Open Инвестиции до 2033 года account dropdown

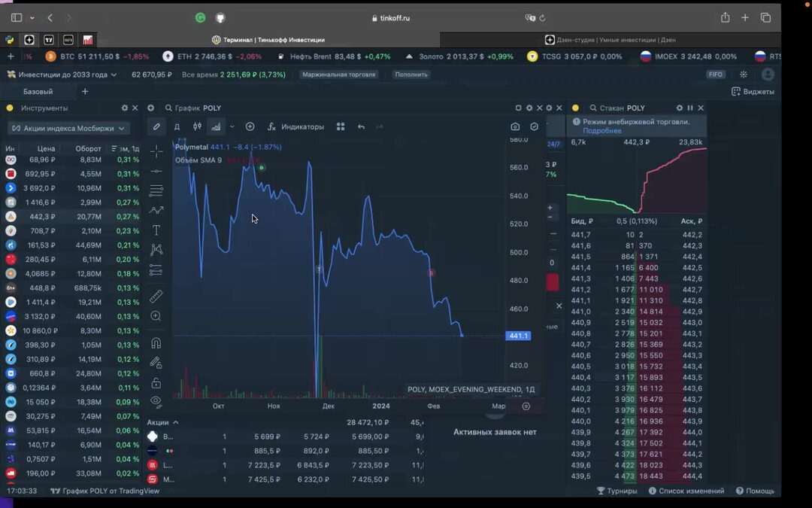[62, 75]
